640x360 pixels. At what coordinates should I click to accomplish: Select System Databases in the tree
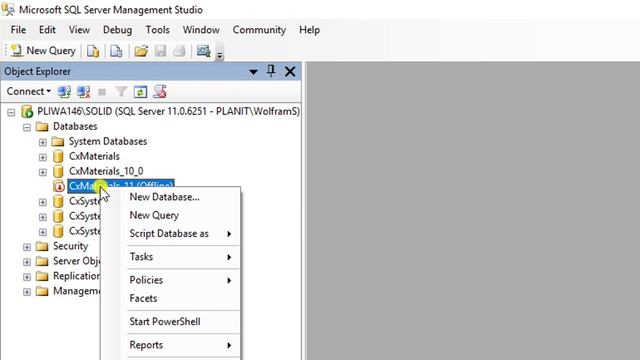pos(108,141)
